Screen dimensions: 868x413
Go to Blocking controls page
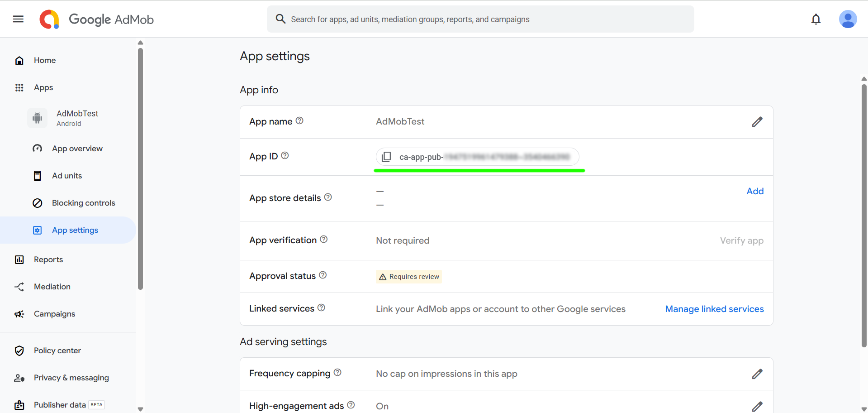point(83,203)
